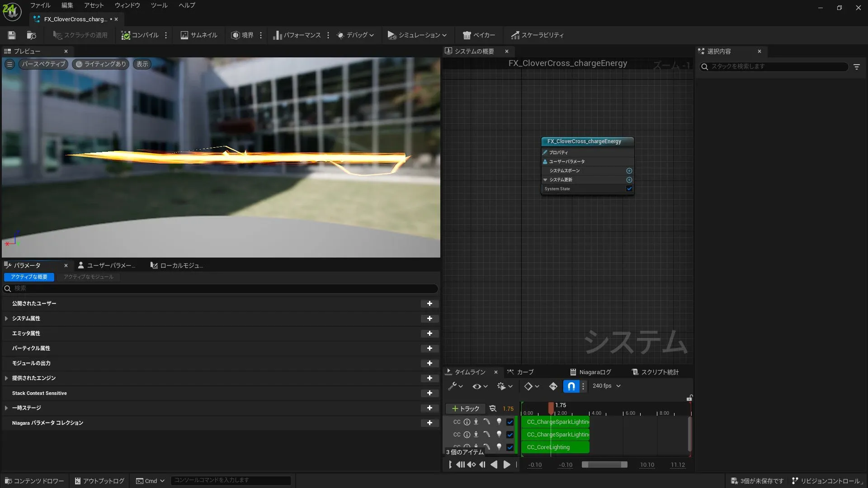Screen dimensions: 868x488
Task: Toggle the System State checkbox in node
Action: pos(629,189)
